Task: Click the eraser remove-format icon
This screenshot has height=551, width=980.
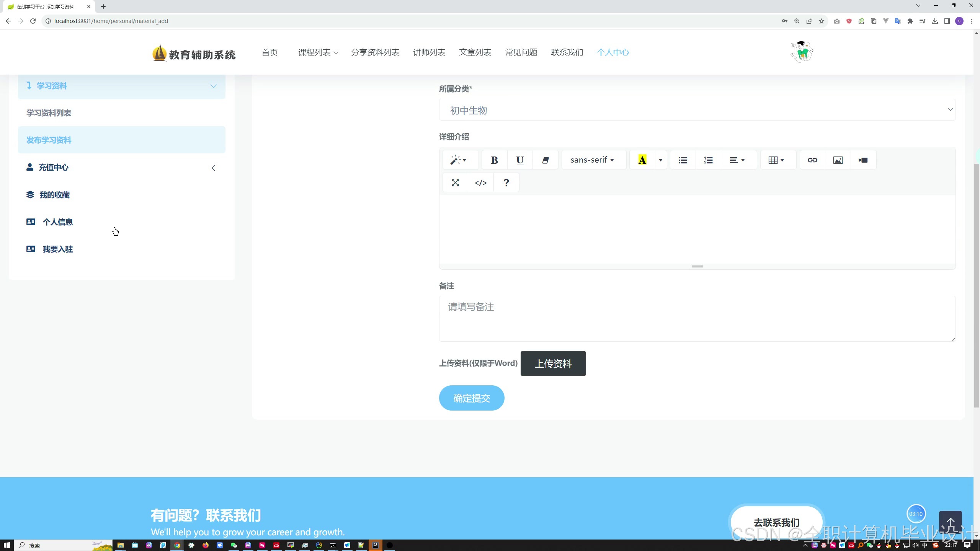Action: coord(545,160)
